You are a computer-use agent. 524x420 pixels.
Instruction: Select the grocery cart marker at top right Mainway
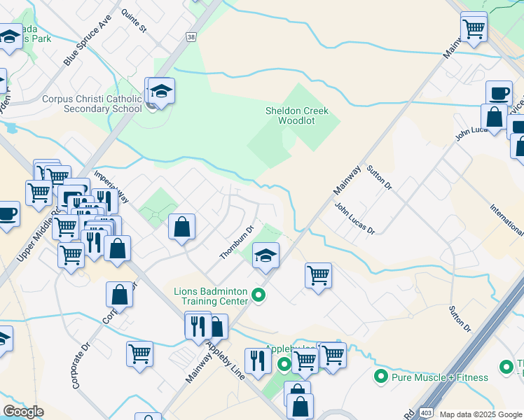click(474, 28)
